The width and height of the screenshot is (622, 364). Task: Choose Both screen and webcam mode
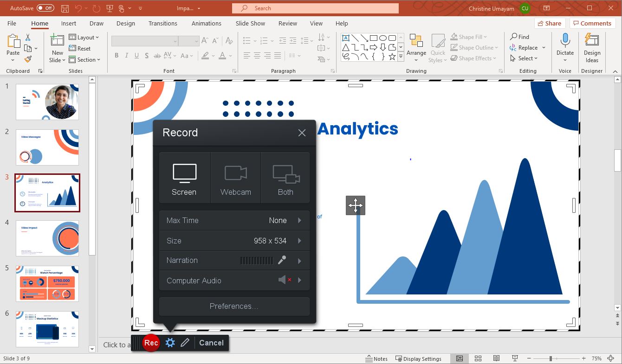coord(285,178)
